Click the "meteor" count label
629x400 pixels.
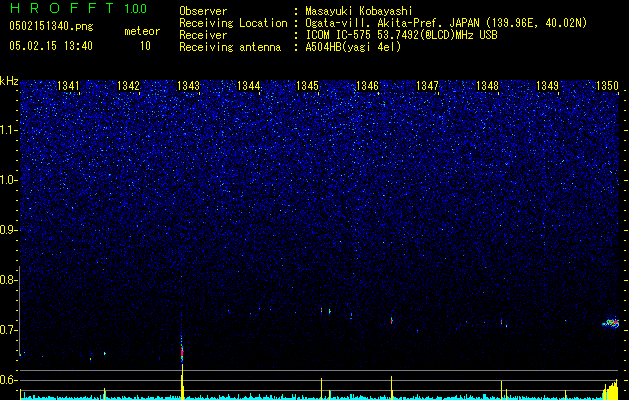point(142,31)
